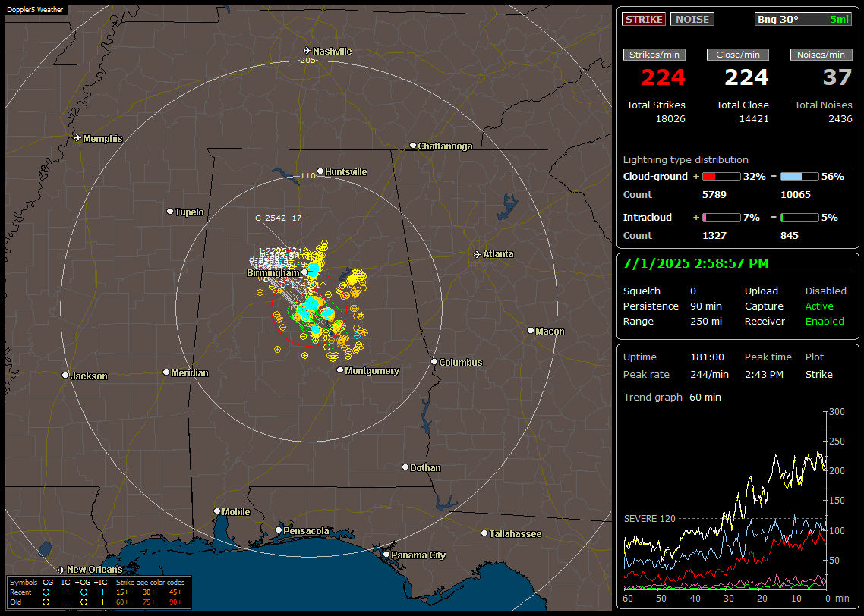
Task: Click the SEVERE 120 threshold label
Action: tap(650, 519)
